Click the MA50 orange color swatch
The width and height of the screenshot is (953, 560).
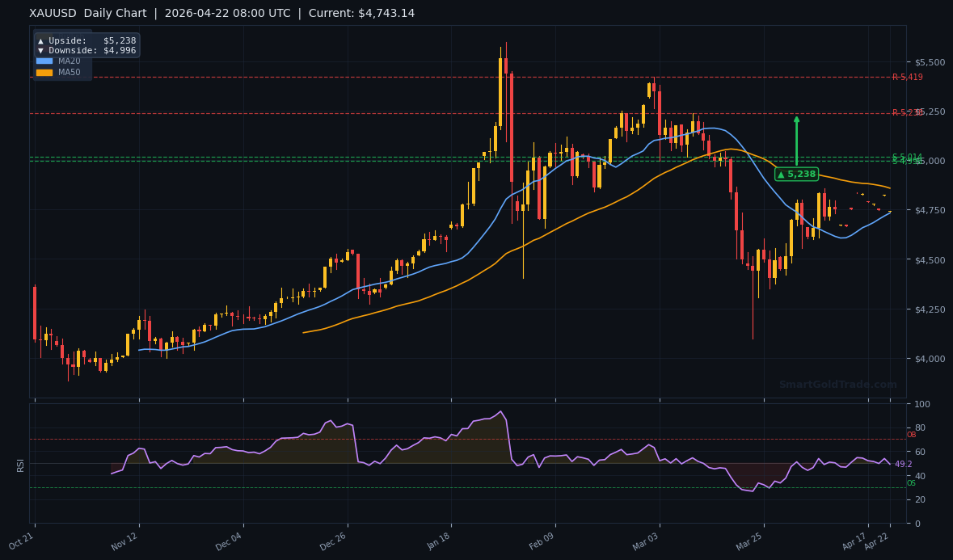pyautogui.click(x=44, y=72)
